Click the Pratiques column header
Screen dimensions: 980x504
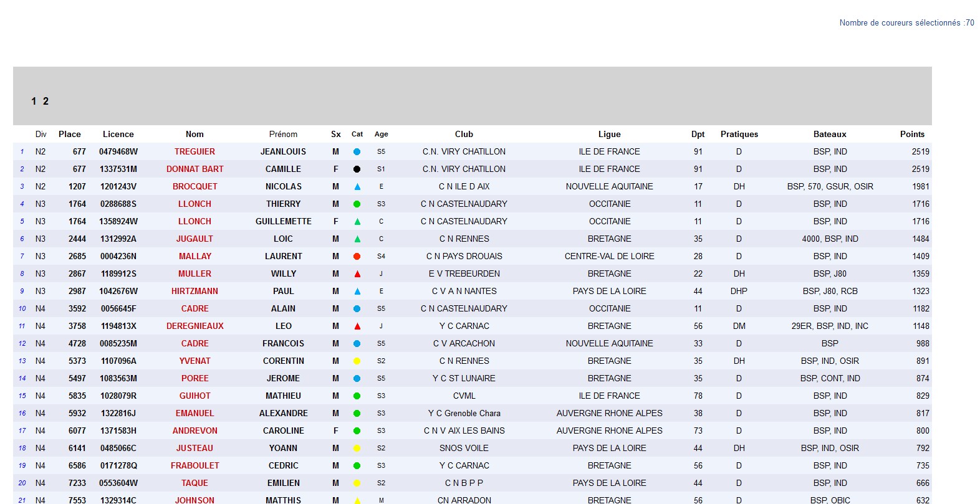pos(739,134)
